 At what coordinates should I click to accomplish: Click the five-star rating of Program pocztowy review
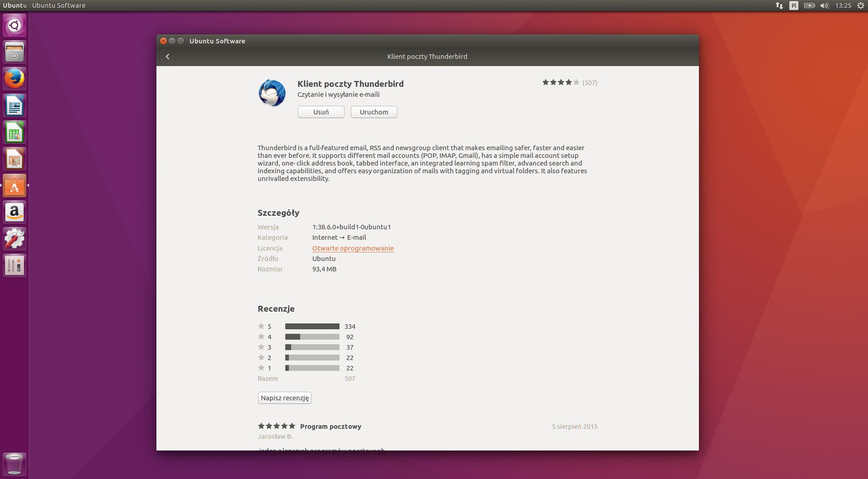(x=276, y=426)
